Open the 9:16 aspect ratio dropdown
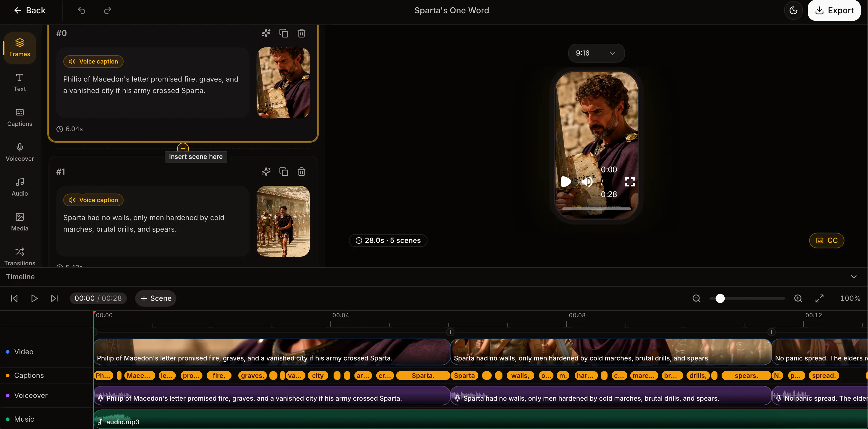The width and height of the screenshot is (868, 429). pos(596,53)
